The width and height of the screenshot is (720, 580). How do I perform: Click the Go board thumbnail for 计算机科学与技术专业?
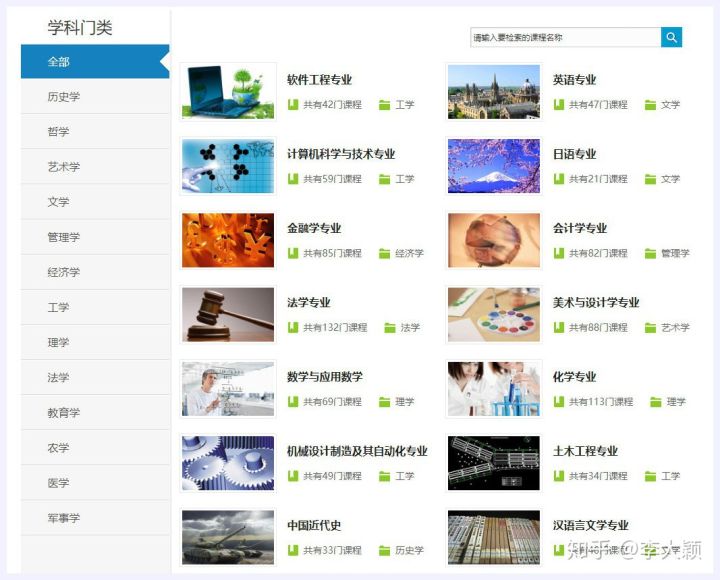(228, 166)
